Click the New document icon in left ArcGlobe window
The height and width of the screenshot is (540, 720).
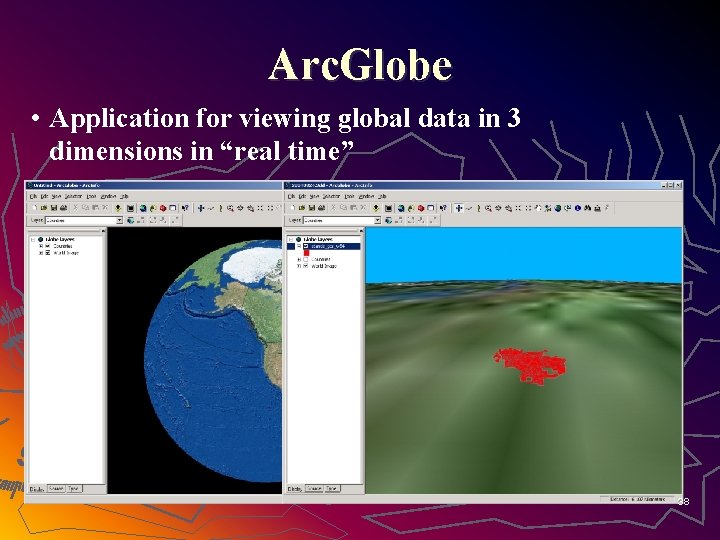tap(35, 208)
